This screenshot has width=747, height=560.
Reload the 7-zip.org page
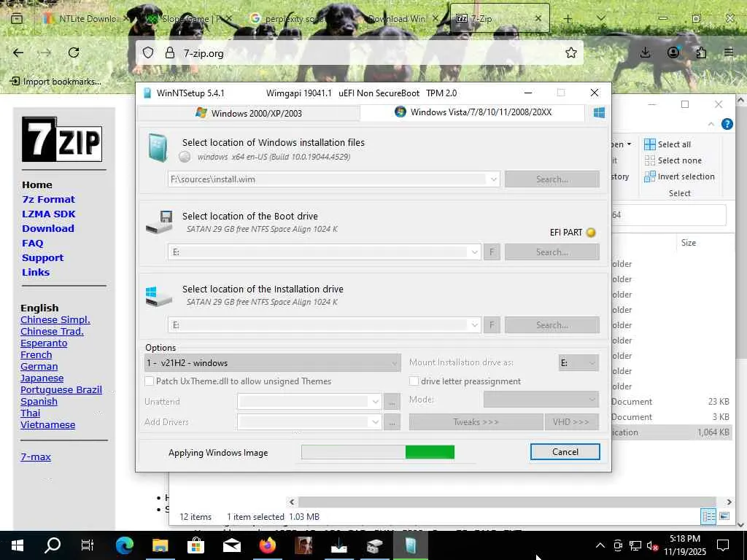click(74, 52)
